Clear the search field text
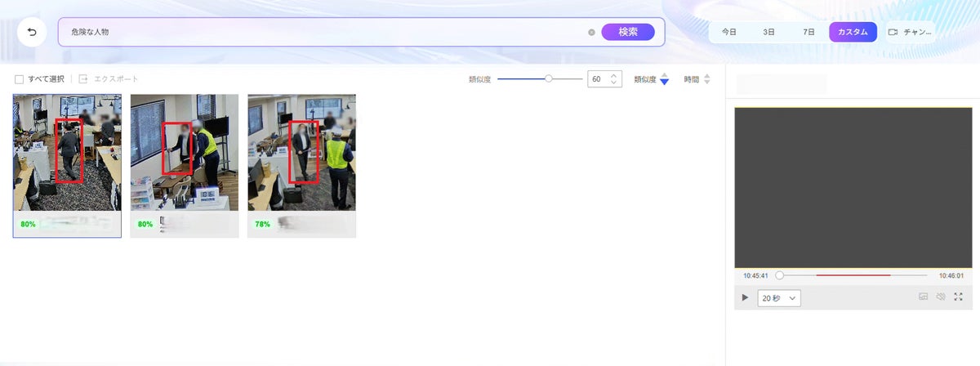Image resolution: width=980 pixels, height=366 pixels. (x=591, y=33)
